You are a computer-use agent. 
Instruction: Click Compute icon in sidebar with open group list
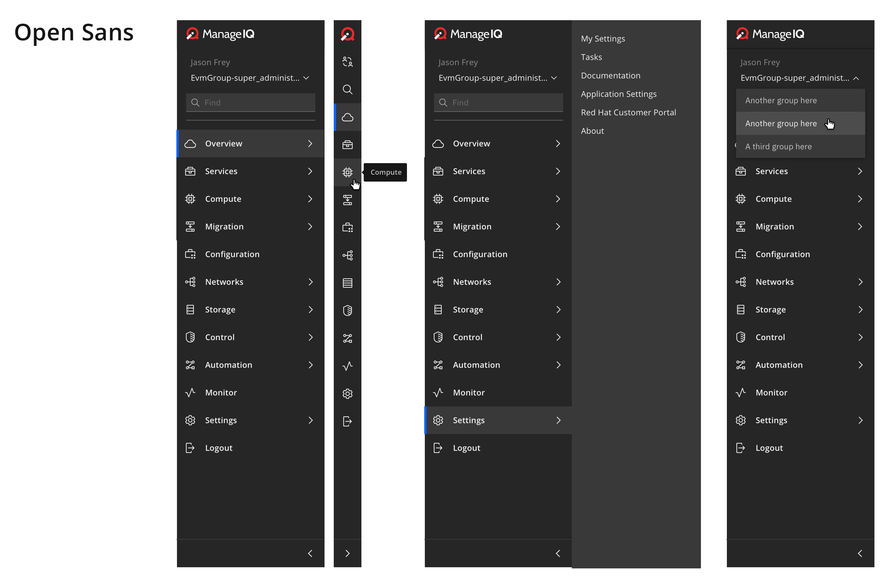point(740,199)
